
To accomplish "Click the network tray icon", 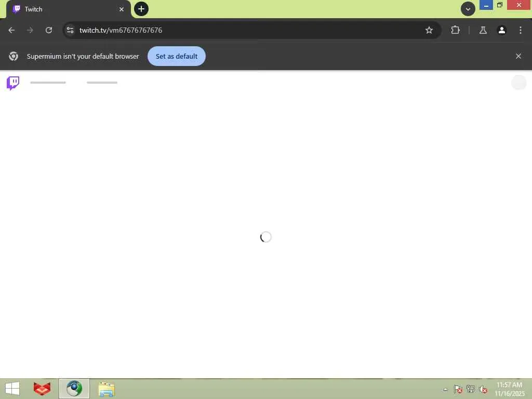I will coord(471,389).
